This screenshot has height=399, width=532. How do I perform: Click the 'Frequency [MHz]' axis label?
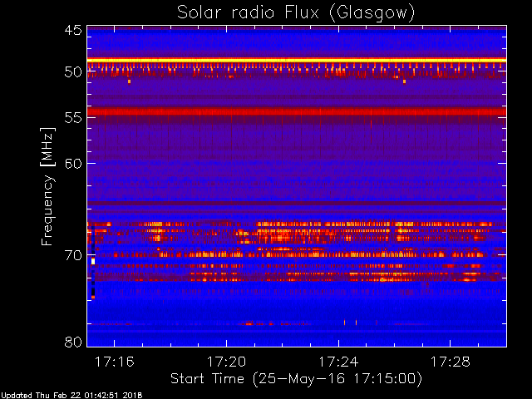47,186
